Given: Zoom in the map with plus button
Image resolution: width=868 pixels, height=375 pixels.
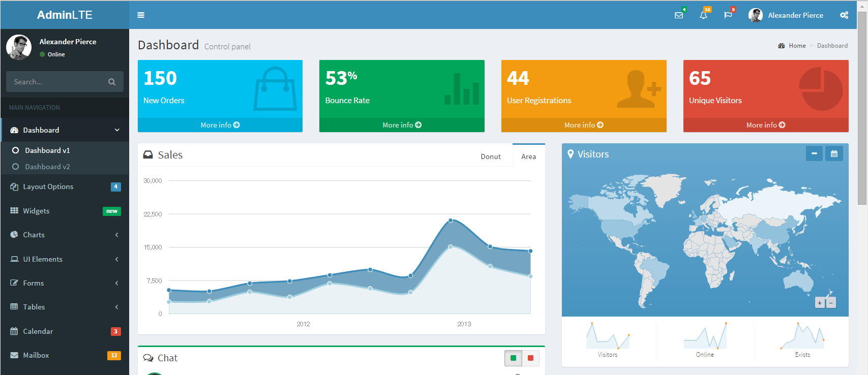Looking at the screenshot, I should point(820,303).
